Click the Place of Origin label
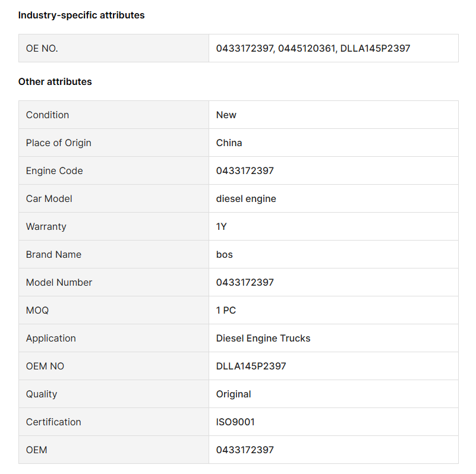 coord(59,143)
